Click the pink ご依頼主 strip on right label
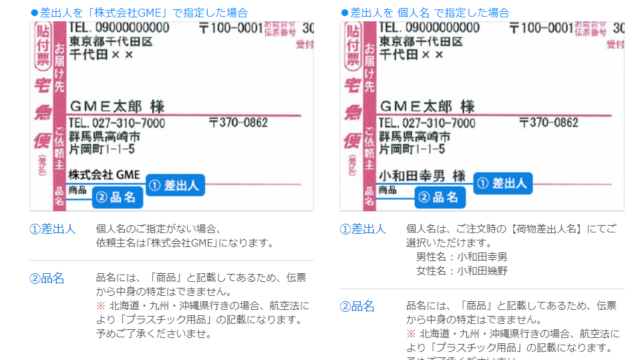This screenshot has width=640, height=360. [370, 148]
